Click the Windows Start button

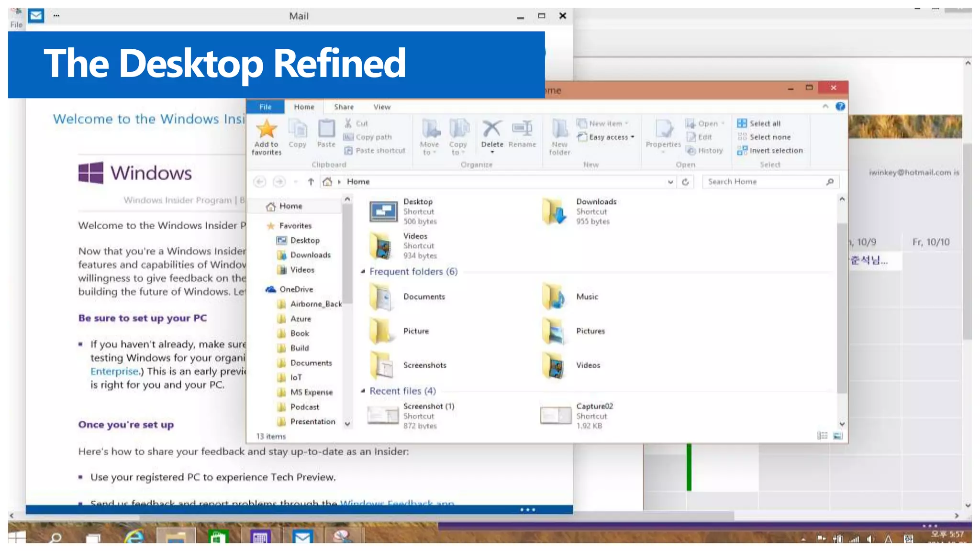(16, 537)
